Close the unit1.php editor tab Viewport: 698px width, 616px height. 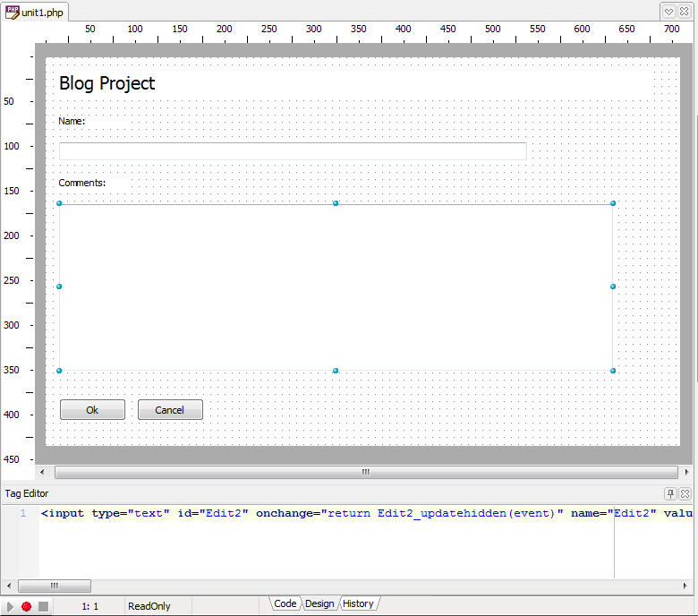[685, 12]
